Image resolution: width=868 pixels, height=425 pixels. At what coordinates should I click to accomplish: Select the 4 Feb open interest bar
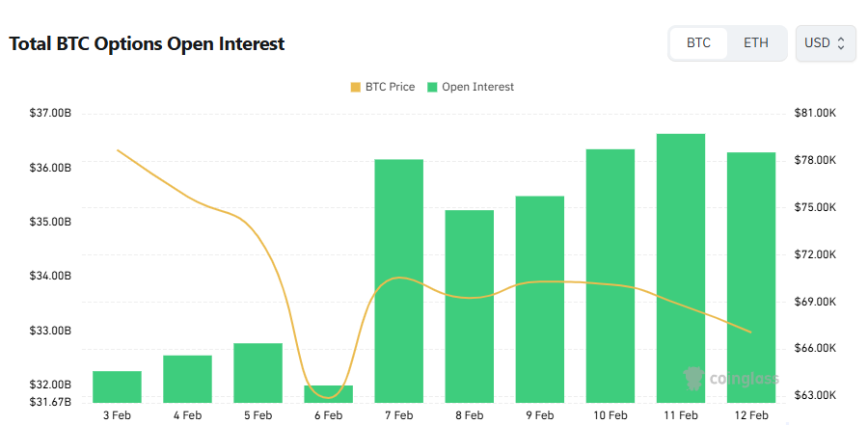[x=187, y=379]
